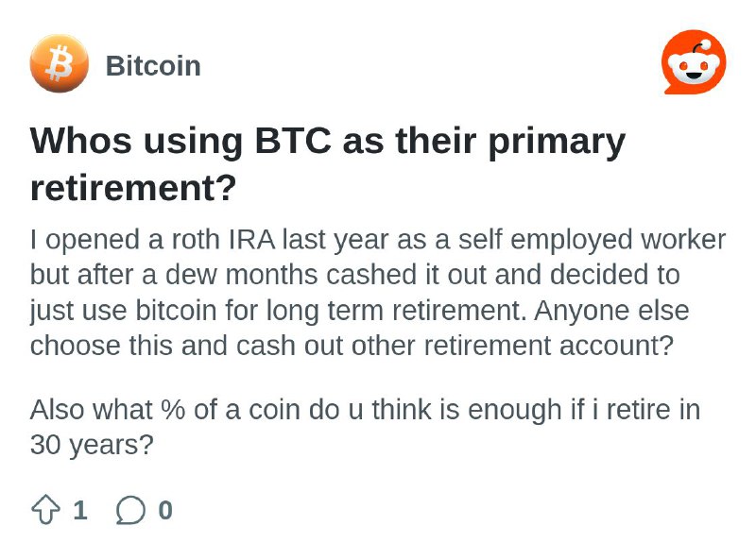Open comments via the speech bubble icon
This screenshot has width=756, height=560.
pyautogui.click(x=130, y=509)
